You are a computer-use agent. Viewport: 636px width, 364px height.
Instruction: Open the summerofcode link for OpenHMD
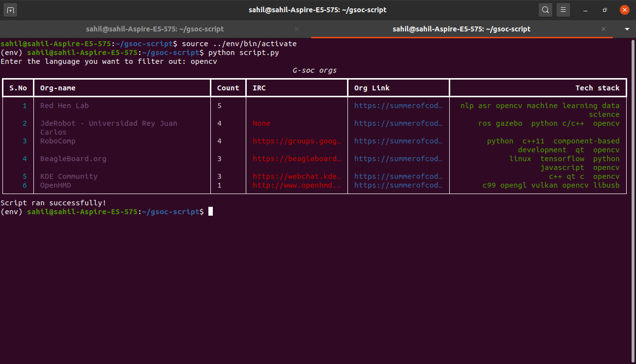[399, 185]
